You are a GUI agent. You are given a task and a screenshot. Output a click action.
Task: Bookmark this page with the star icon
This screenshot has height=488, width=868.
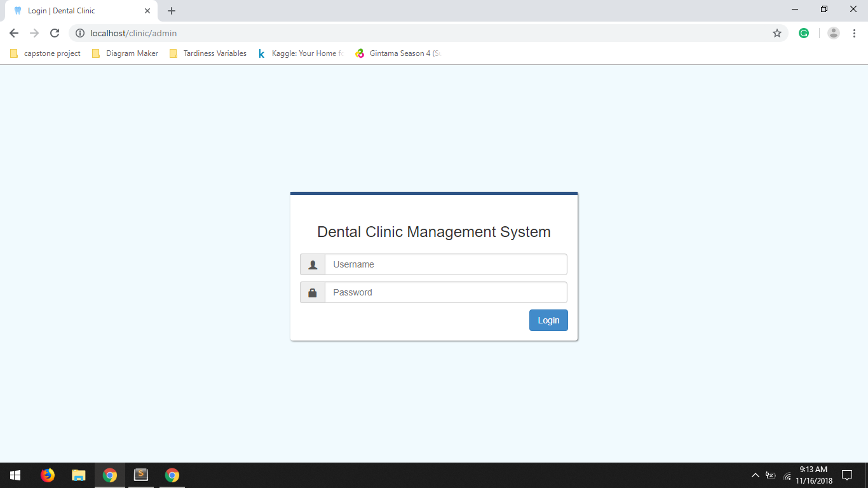[776, 33]
